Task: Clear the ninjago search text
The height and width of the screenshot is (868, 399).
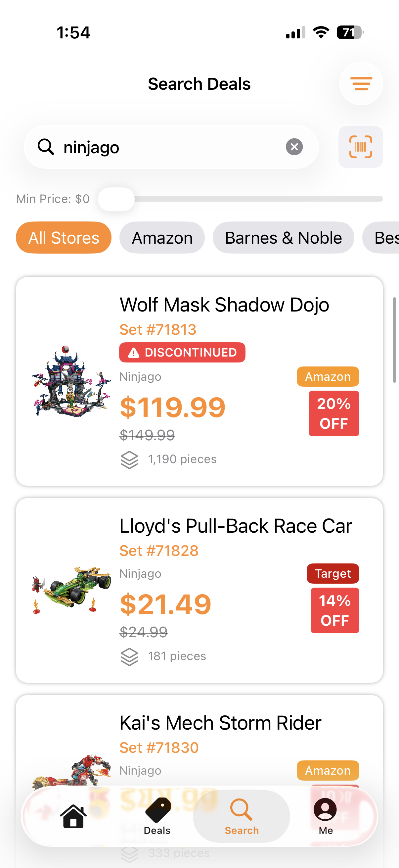Action: pos(294,147)
